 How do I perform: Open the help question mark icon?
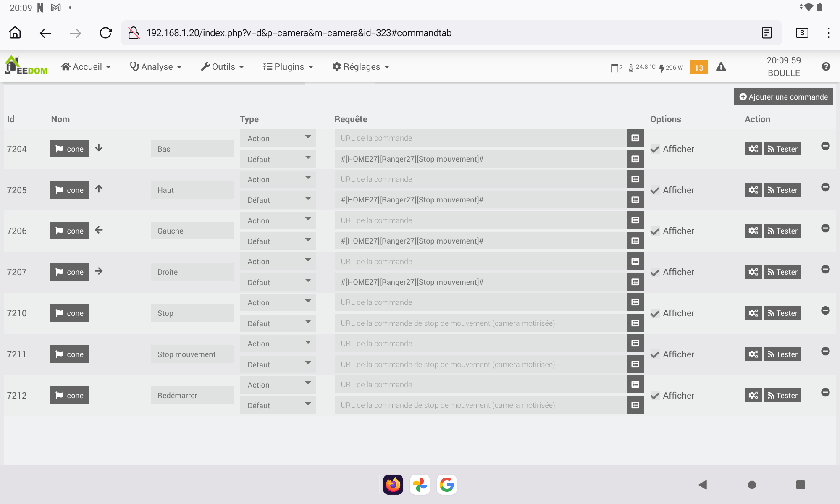tap(826, 66)
